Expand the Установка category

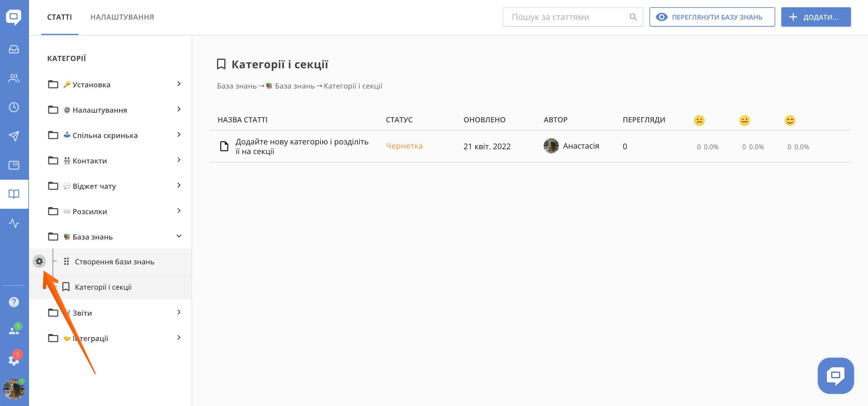(179, 84)
